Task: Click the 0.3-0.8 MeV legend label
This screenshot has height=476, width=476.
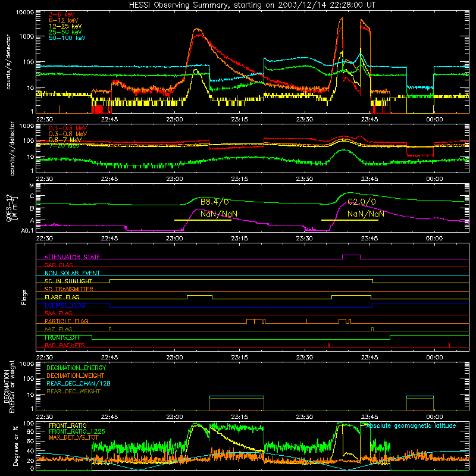Action: point(68,134)
